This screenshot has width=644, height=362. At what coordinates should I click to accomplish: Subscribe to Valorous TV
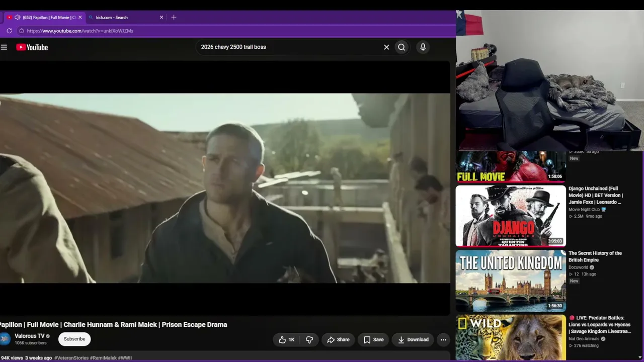(x=74, y=339)
